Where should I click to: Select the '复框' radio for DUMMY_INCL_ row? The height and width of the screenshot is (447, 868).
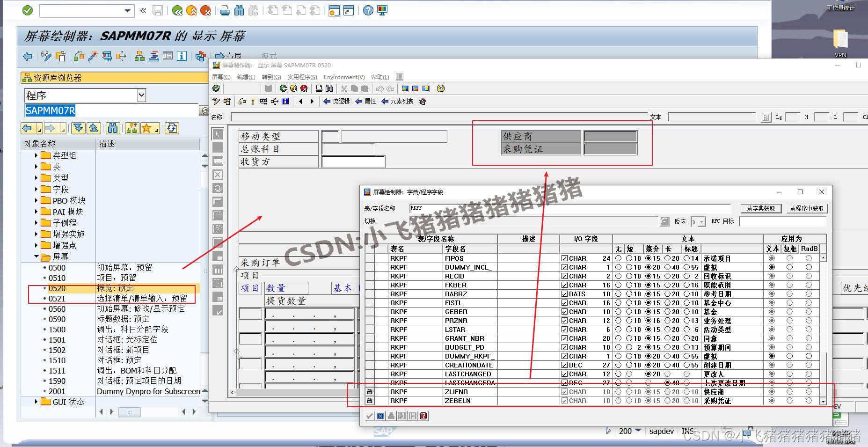(x=790, y=267)
